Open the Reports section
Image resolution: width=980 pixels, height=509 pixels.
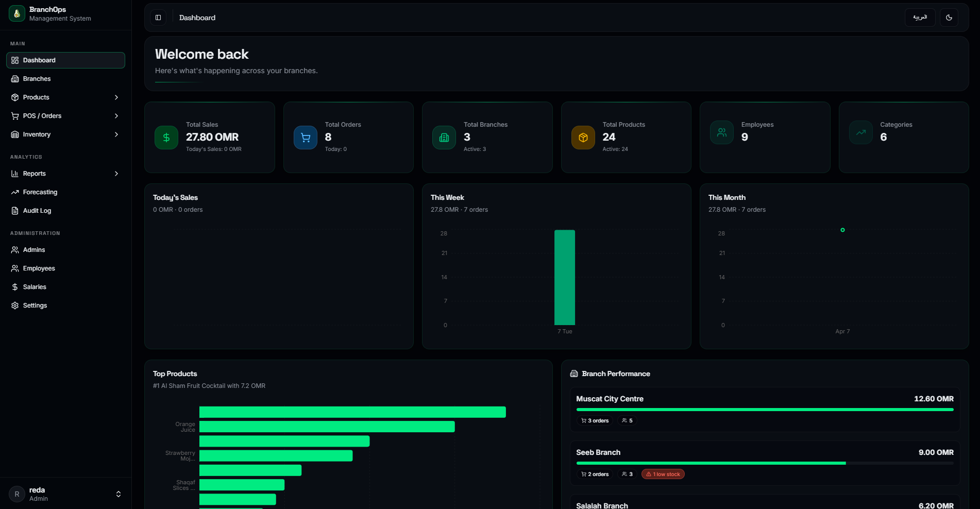pyautogui.click(x=65, y=174)
